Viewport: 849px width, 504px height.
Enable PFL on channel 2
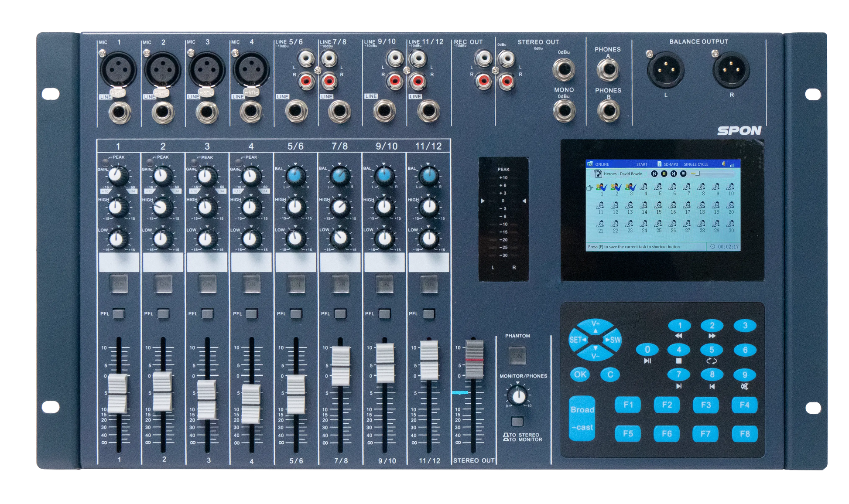(x=163, y=313)
